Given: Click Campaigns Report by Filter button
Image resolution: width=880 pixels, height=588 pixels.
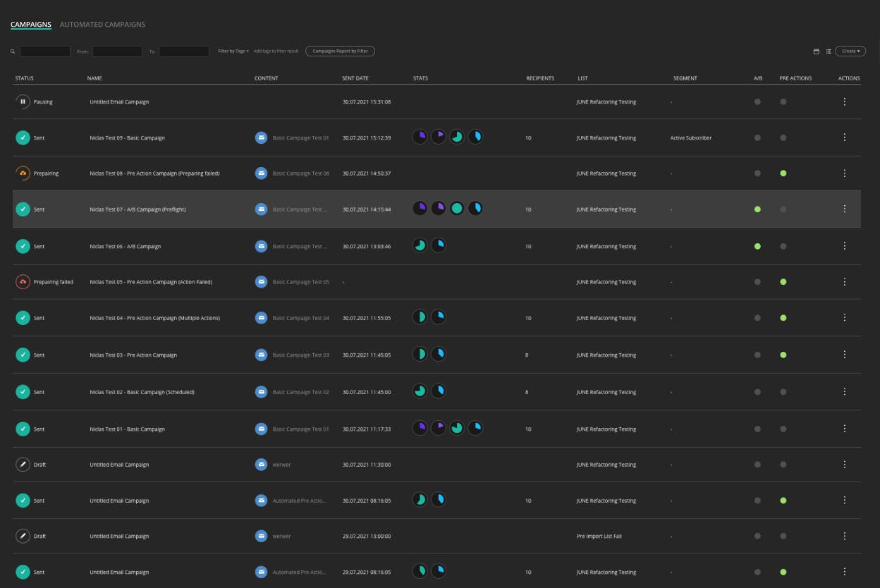Looking at the screenshot, I should (x=340, y=51).
